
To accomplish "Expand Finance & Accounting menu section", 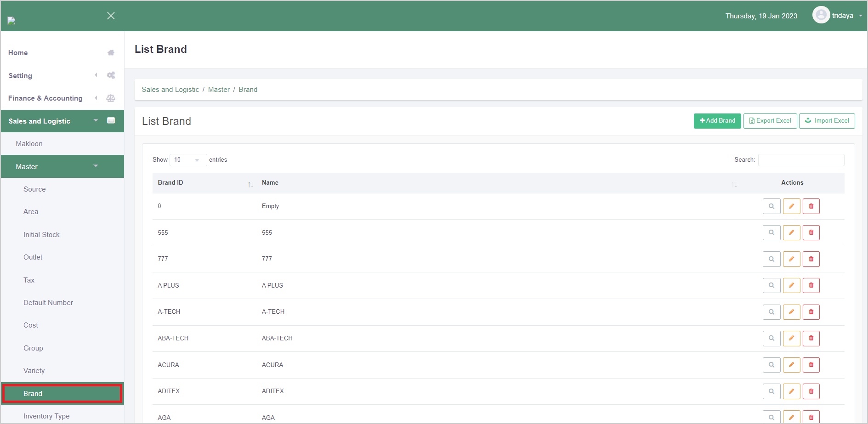I will point(45,98).
